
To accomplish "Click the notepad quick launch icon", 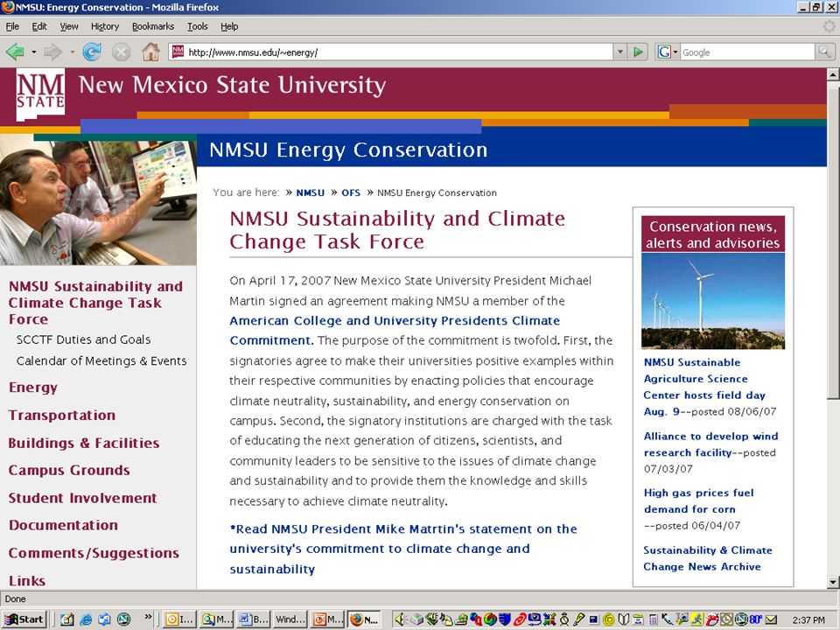I will point(67,619).
